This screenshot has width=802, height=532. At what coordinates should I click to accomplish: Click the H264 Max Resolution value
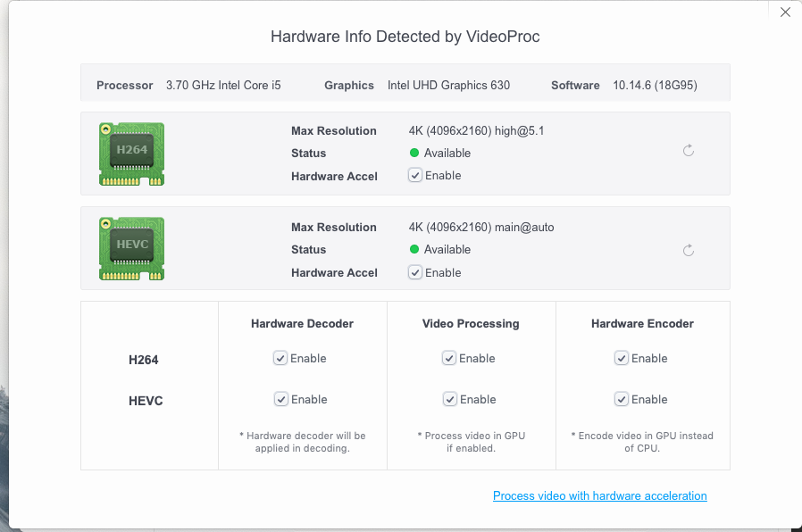tap(476, 130)
